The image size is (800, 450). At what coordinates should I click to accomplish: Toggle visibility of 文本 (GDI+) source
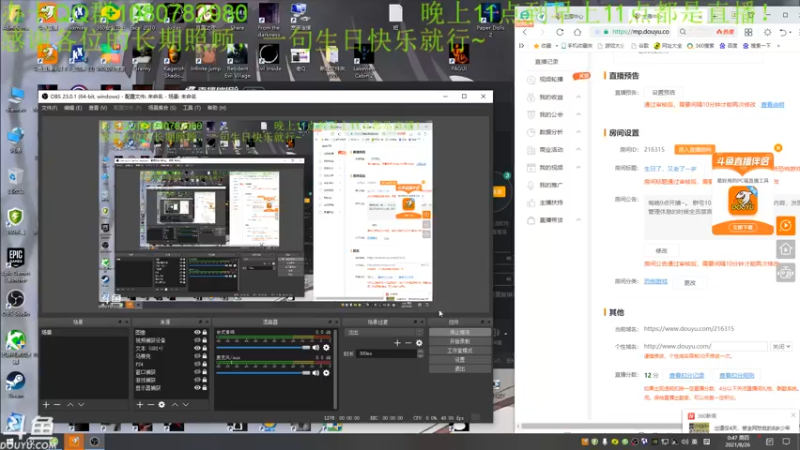(197, 348)
